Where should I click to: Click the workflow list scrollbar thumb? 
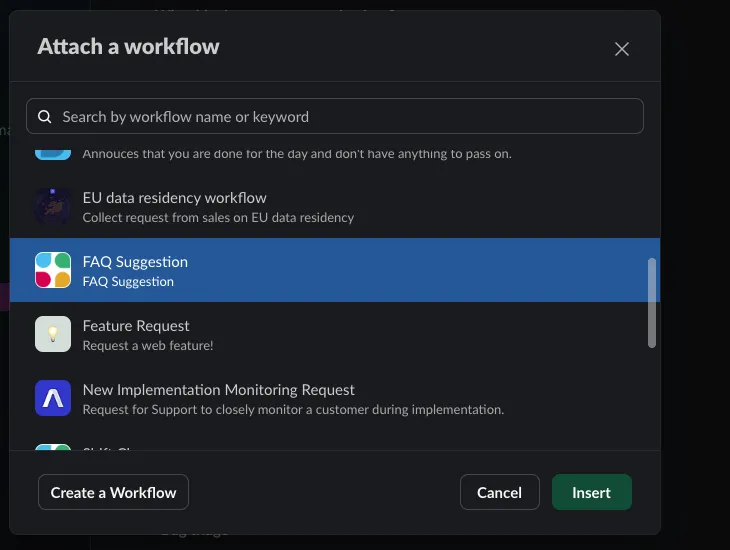click(652, 302)
